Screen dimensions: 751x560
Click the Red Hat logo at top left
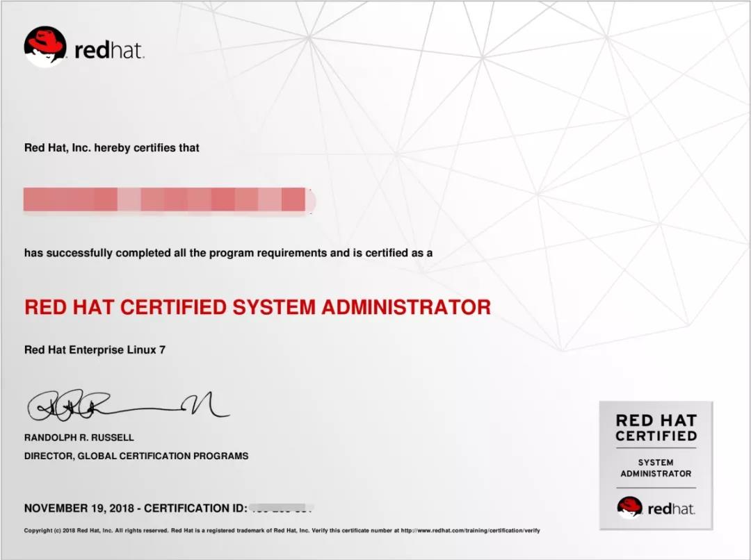coord(45,47)
